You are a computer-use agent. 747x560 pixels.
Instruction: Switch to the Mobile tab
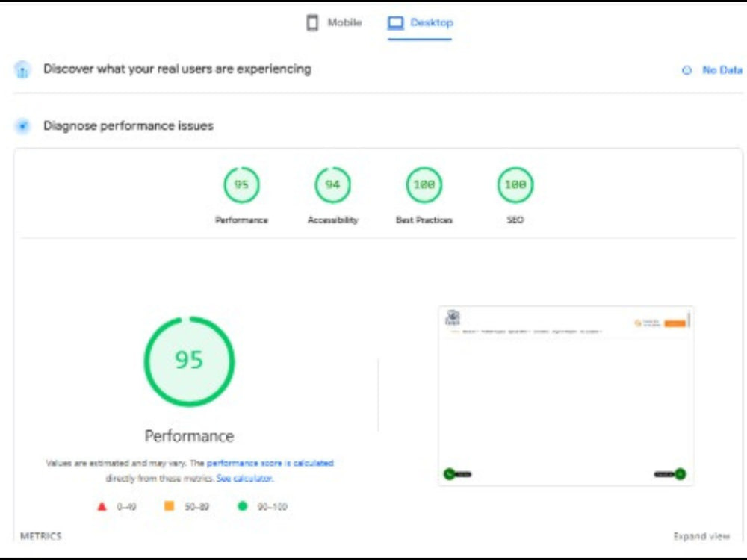334,22
